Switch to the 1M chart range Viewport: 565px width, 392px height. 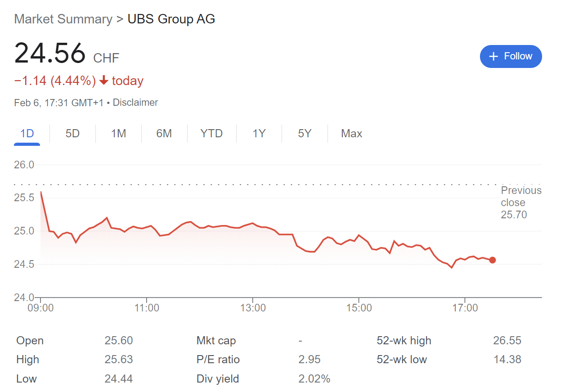(x=118, y=134)
